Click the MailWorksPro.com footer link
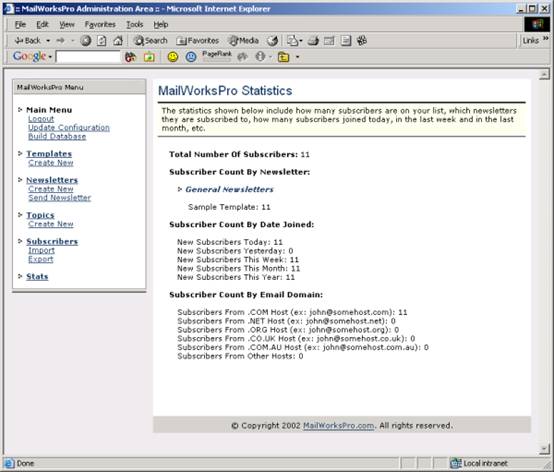 coord(338,426)
